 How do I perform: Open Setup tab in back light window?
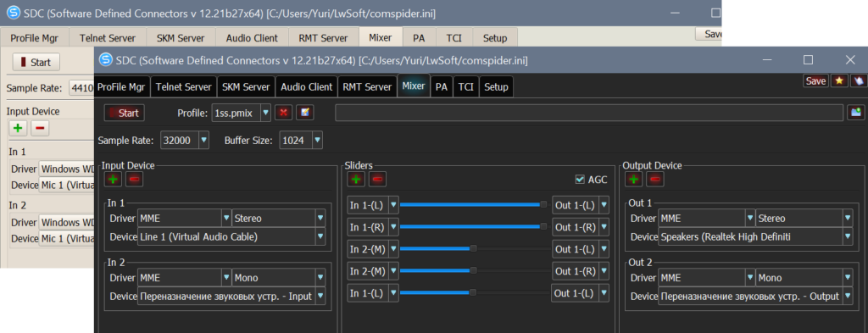(x=495, y=38)
